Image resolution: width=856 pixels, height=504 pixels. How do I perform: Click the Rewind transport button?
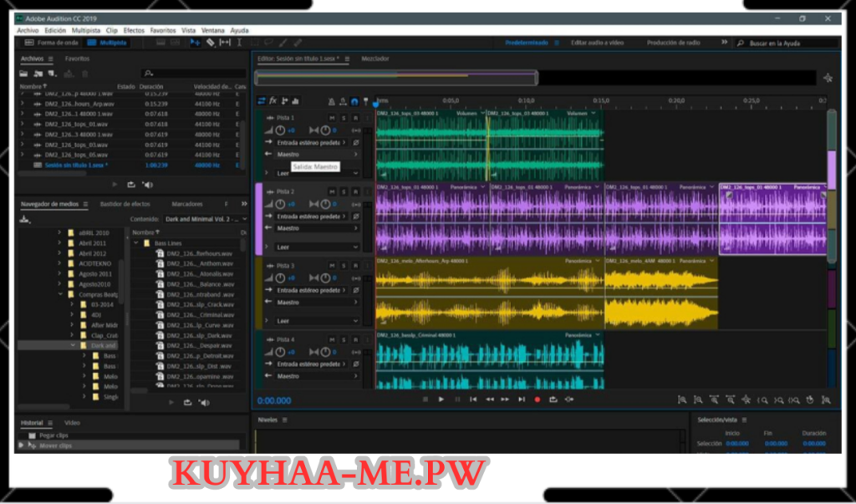tap(489, 400)
